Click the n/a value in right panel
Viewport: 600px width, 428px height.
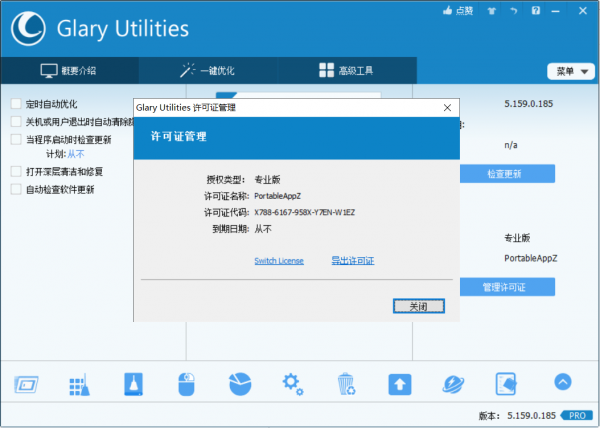coord(511,145)
